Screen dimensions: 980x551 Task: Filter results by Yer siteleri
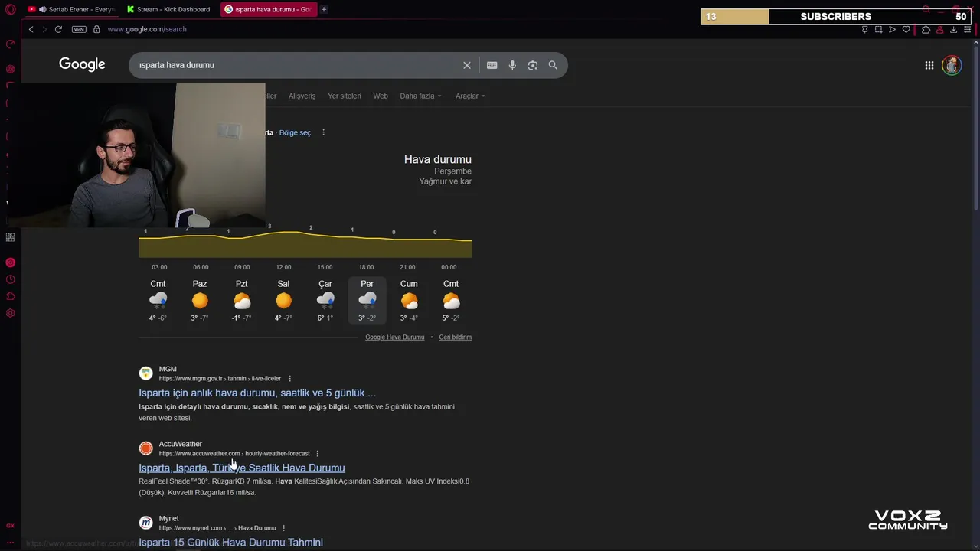point(345,96)
